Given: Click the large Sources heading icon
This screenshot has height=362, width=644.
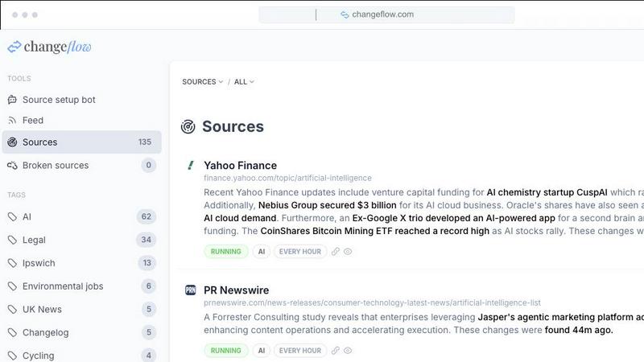Looking at the screenshot, I should click(188, 127).
